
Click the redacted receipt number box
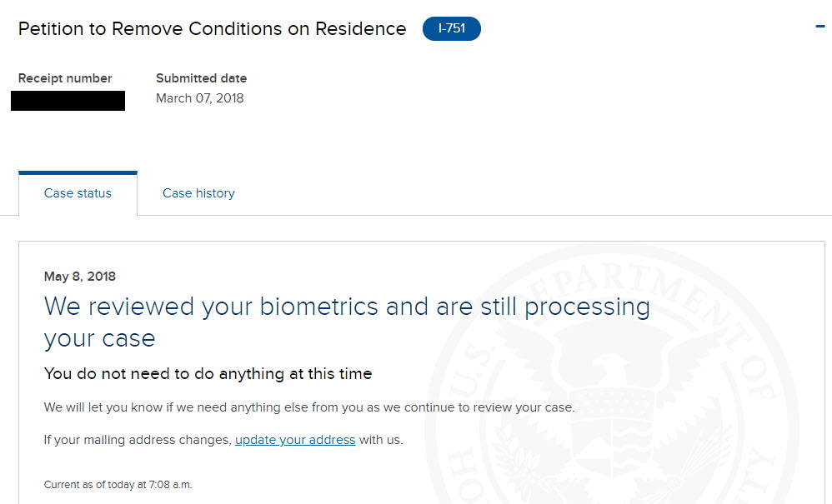point(68,101)
